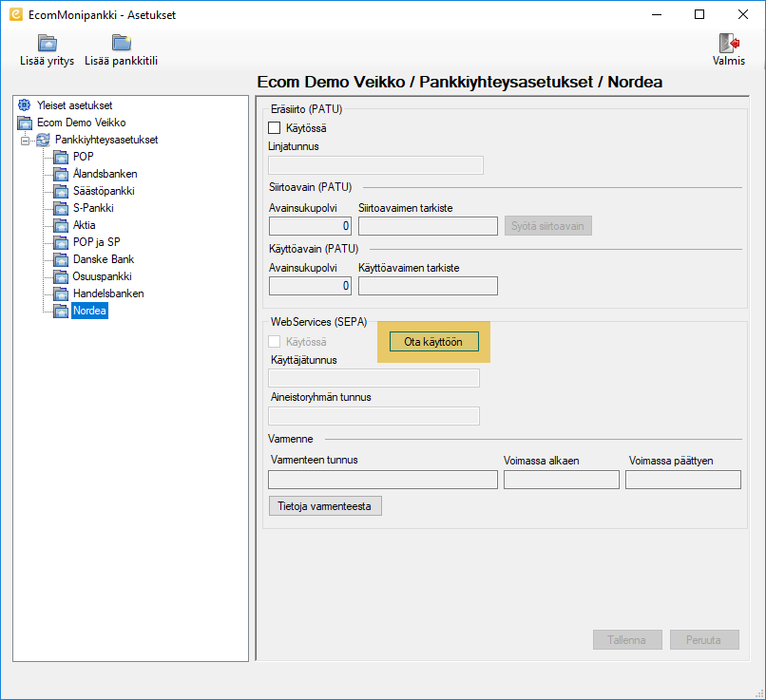Open Danske Bank settings
This screenshot has width=766, height=700.
(x=103, y=259)
